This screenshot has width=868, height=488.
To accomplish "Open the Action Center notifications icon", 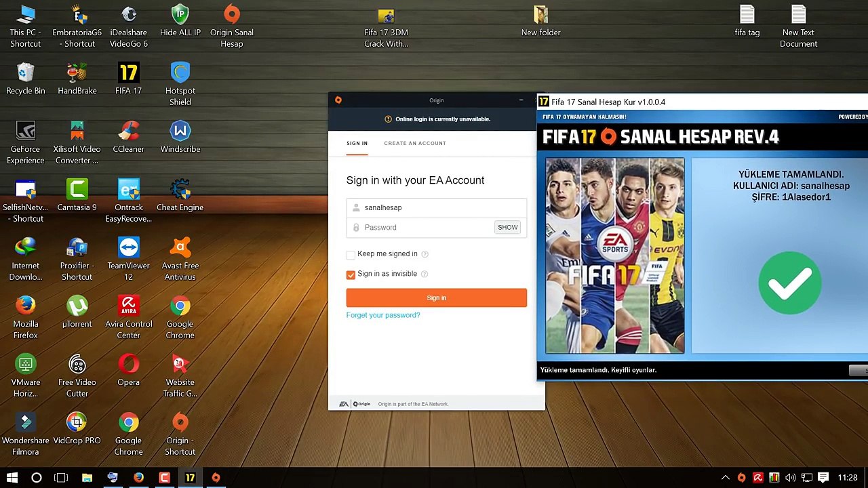I will [823, 478].
